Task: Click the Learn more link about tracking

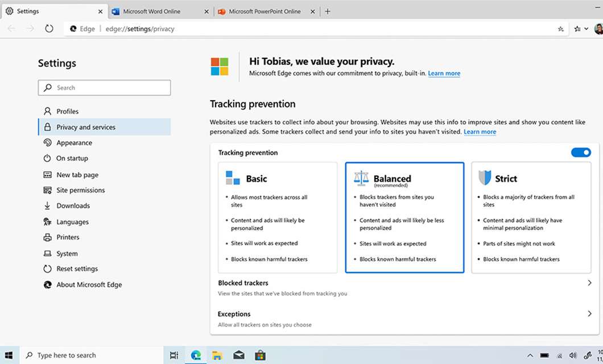Action: 480,131
